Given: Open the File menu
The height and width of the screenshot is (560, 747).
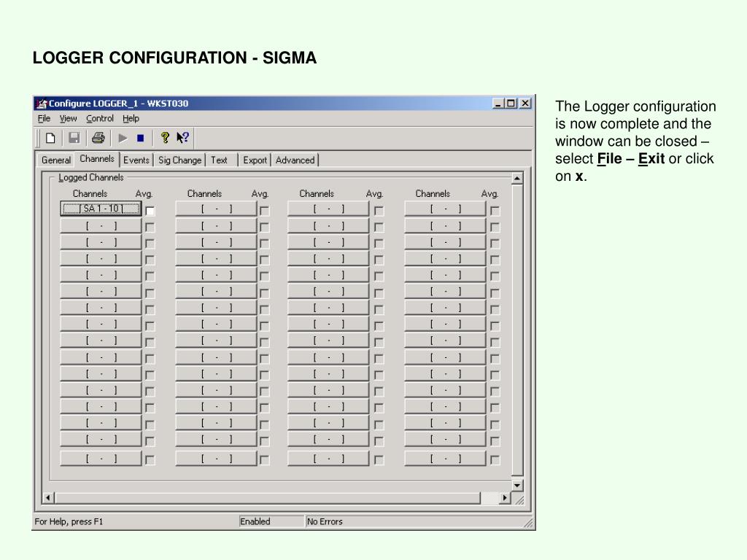Looking at the screenshot, I should click(44, 118).
